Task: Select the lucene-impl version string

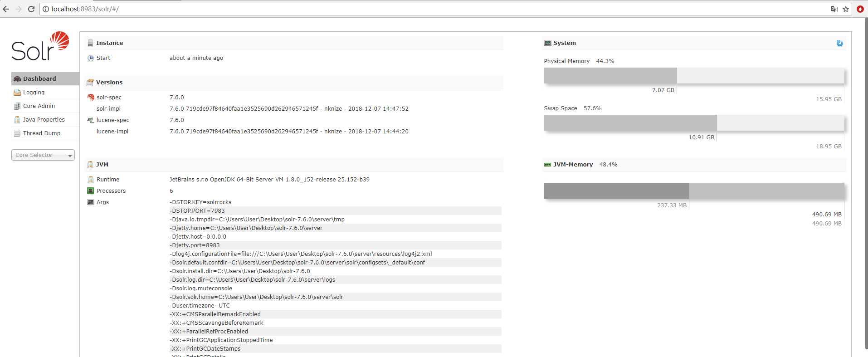Action: coord(289,132)
